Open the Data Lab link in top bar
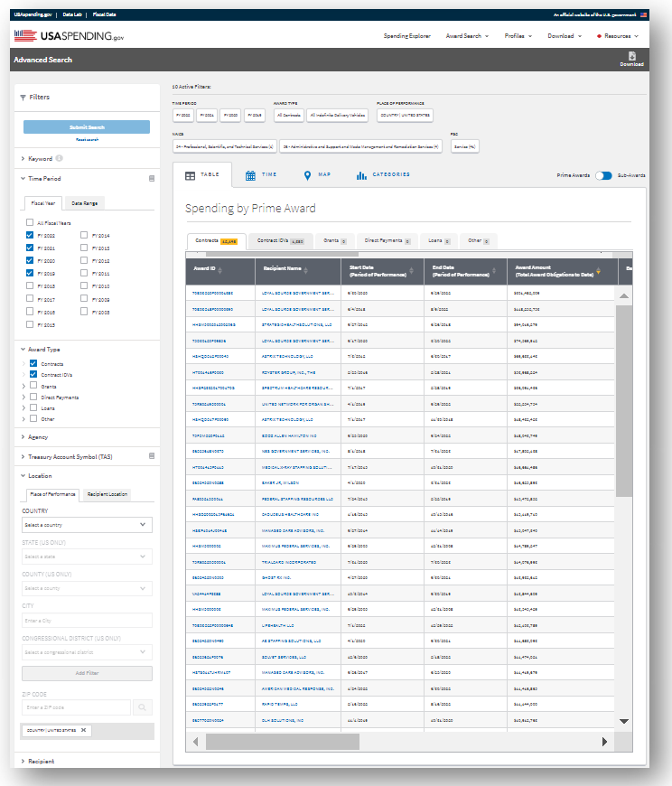 [72, 14]
